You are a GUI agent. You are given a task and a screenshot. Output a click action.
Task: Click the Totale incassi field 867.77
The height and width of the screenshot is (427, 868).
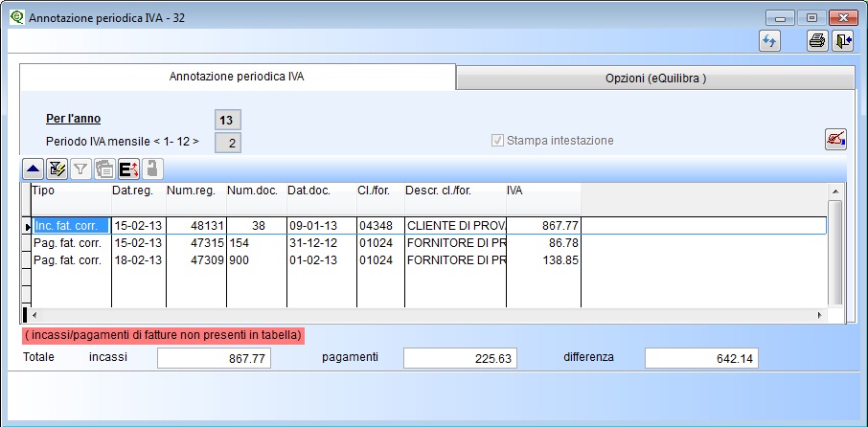point(214,358)
